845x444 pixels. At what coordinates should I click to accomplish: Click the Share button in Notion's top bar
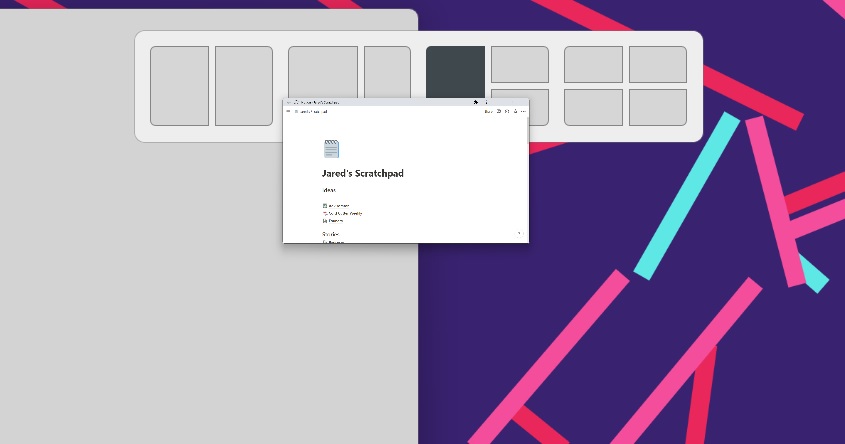(x=488, y=112)
